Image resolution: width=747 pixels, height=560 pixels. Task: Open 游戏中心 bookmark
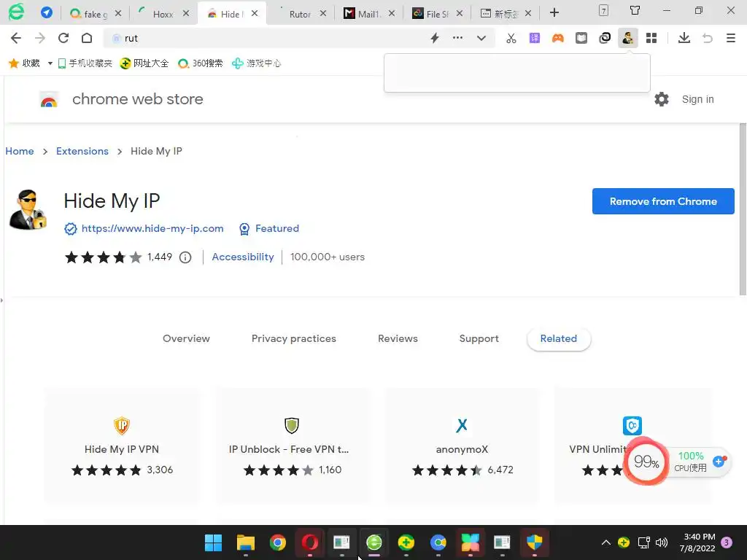(x=256, y=63)
